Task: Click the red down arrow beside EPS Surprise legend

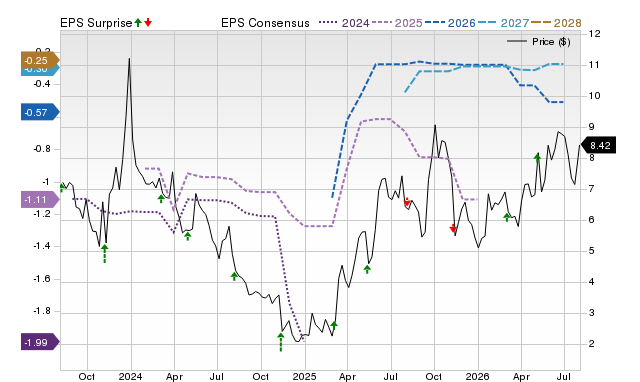Action: tap(148, 22)
